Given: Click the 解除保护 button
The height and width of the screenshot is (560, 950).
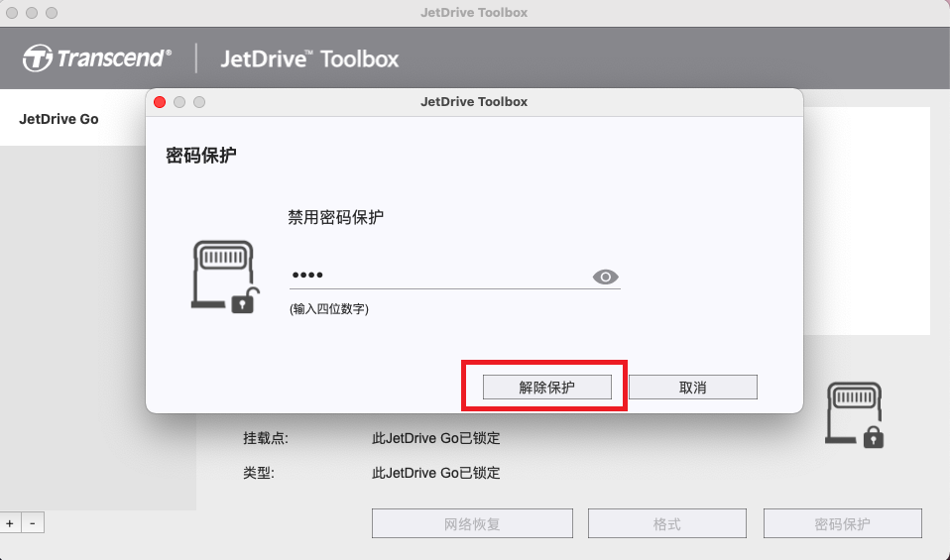Looking at the screenshot, I should [x=547, y=387].
